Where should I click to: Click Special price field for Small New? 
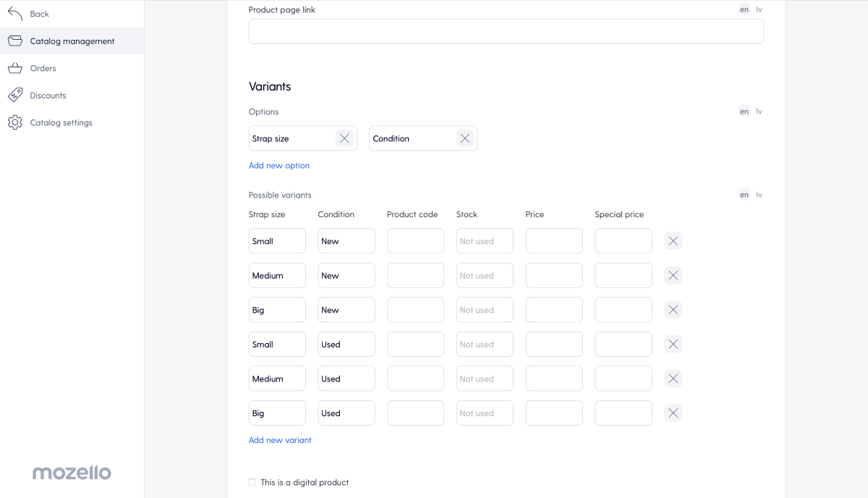pyautogui.click(x=624, y=241)
